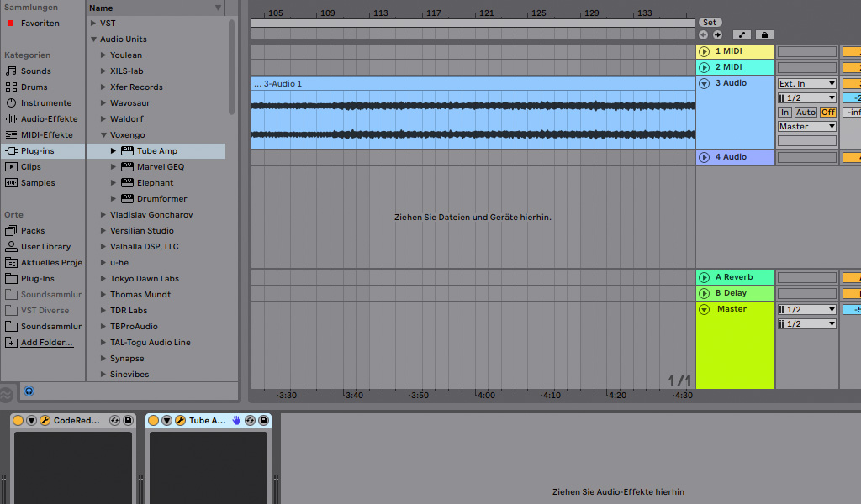Screen dimensions: 861x504
Task: Click 4:00 on the time ruler
Action: pos(486,395)
